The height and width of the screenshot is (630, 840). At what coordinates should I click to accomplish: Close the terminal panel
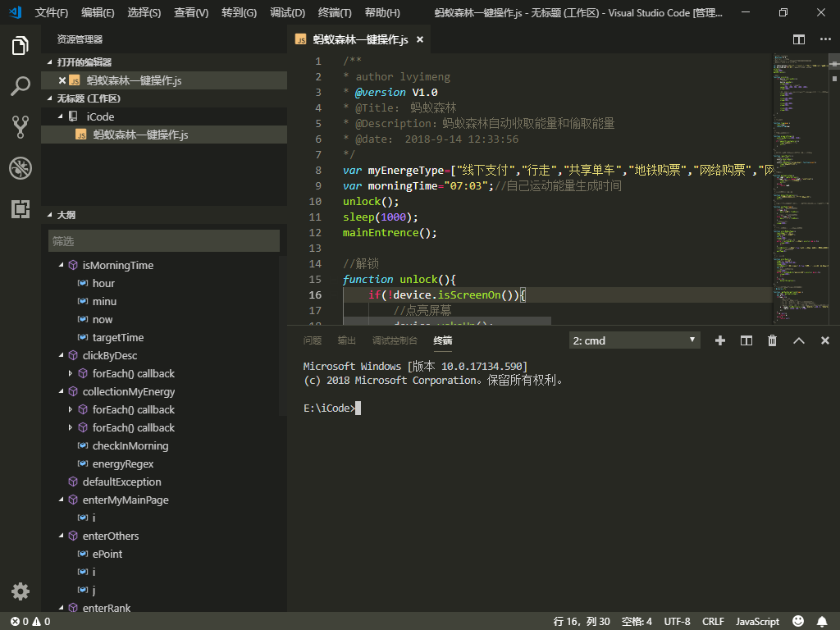(825, 340)
